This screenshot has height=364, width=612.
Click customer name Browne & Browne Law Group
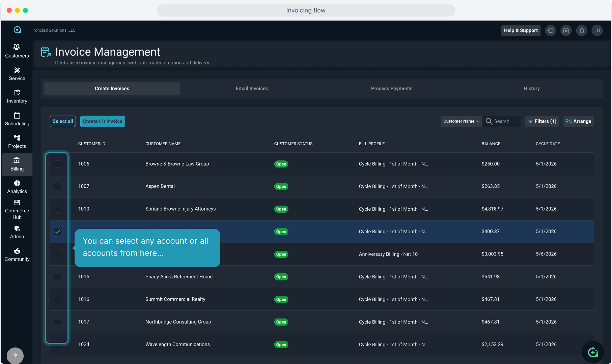(177, 164)
